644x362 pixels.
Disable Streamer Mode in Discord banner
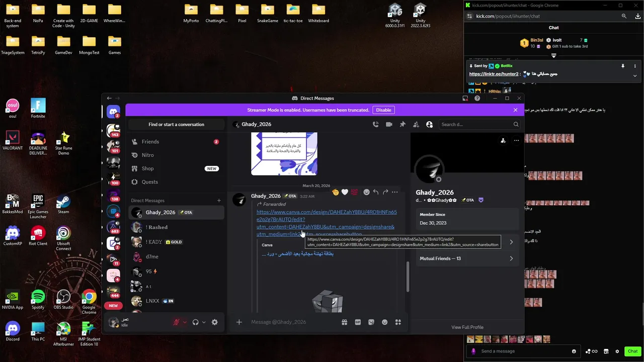pyautogui.click(x=383, y=110)
